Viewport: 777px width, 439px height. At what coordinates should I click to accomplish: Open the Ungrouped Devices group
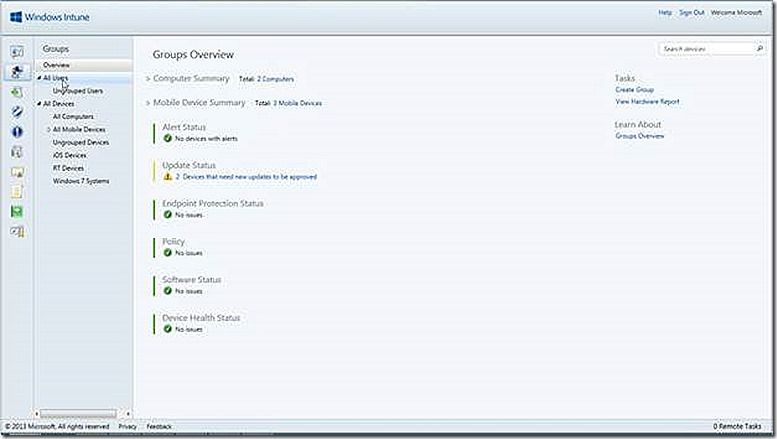point(81,142)
